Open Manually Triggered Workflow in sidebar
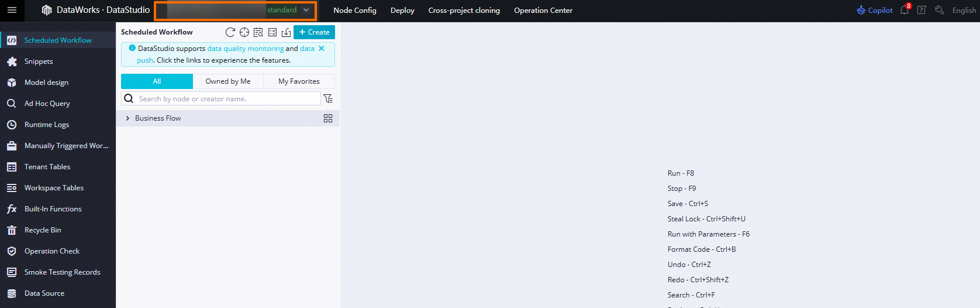This screenshot has height=308, width=980. click(58, 146)
